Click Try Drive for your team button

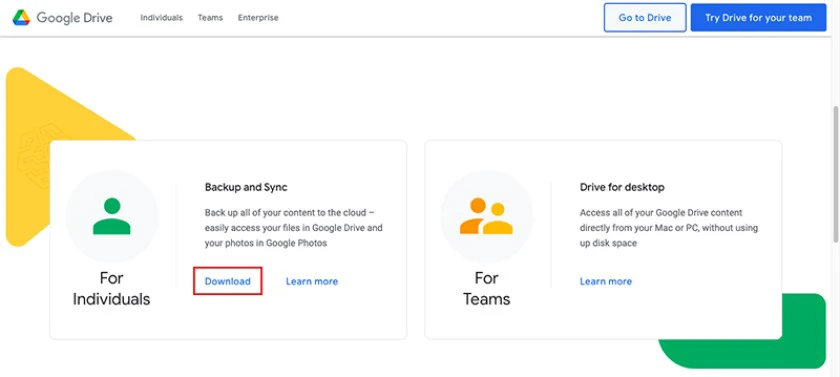click(x=758, y=18)
